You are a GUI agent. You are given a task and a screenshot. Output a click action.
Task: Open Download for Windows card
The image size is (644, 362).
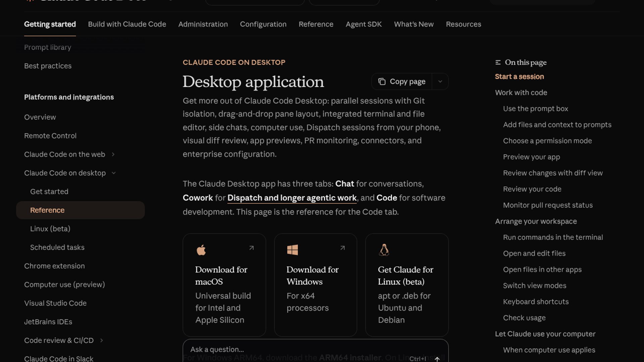[x=316, y=285]
